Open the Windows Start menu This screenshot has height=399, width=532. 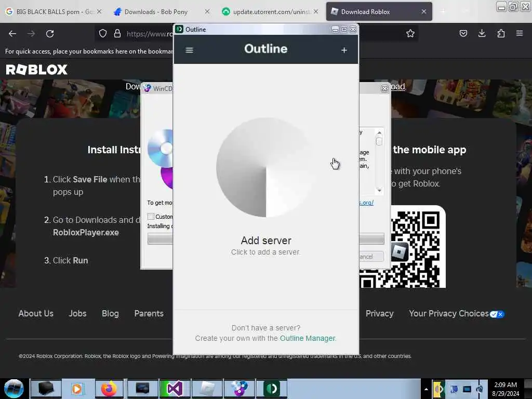(x=14, y=389)
